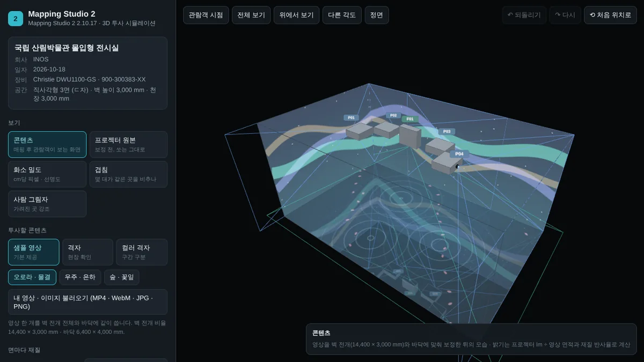
Task: Click the 공간 room dimensions text
Action: coord(94,94)
